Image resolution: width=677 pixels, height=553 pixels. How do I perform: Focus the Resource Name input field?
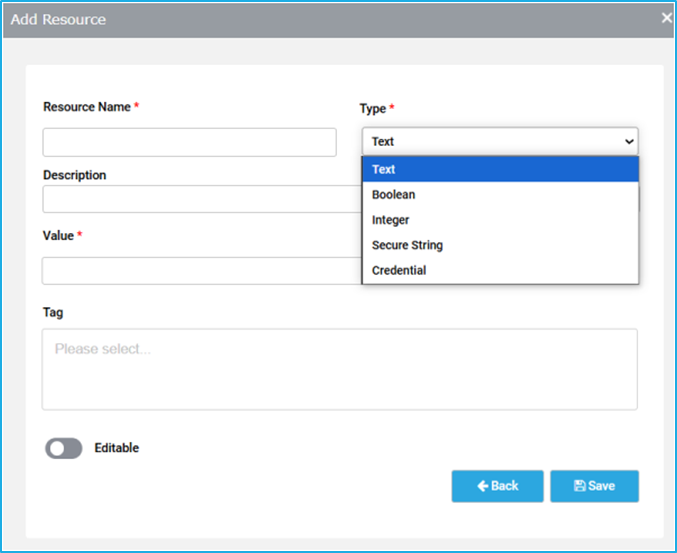[x=190, y=142]
